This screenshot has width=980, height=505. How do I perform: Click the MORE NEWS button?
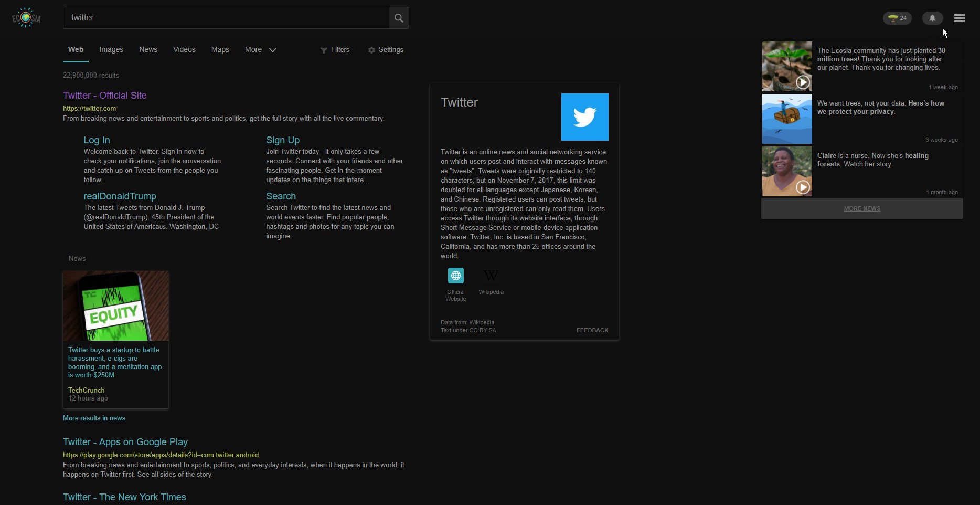coord(861,208)
